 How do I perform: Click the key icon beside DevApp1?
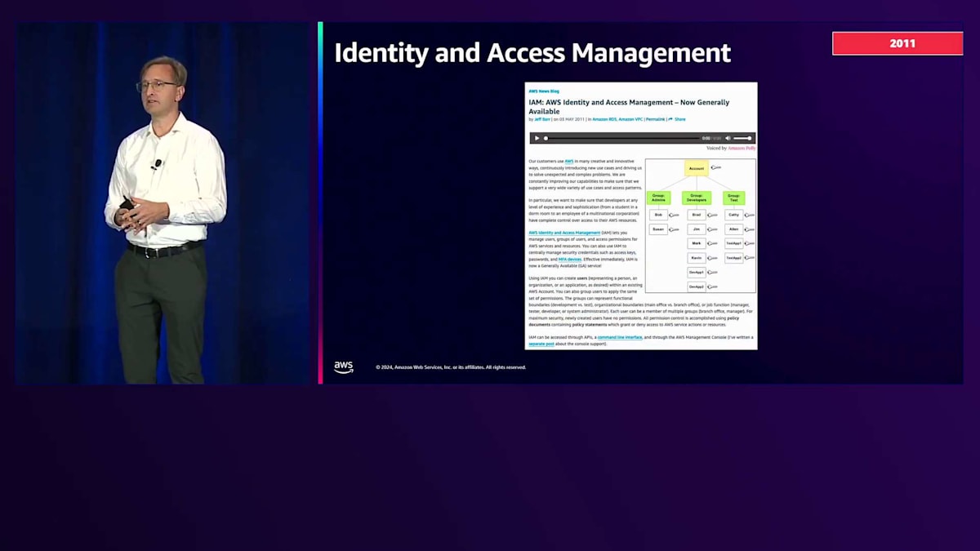coord(712,272)
